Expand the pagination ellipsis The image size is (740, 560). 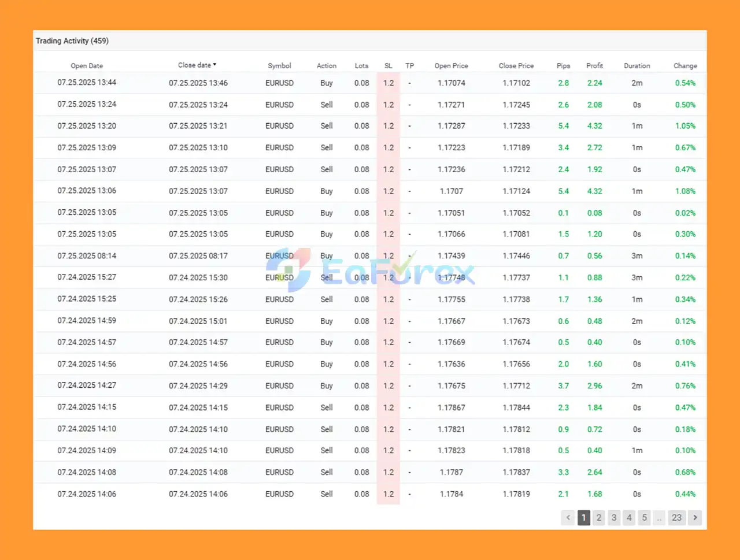[659, 518]
